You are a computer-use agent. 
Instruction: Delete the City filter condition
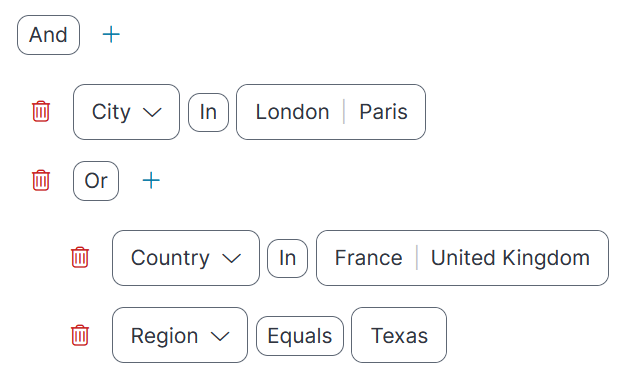pyautogui.click(x=41, y=111)
